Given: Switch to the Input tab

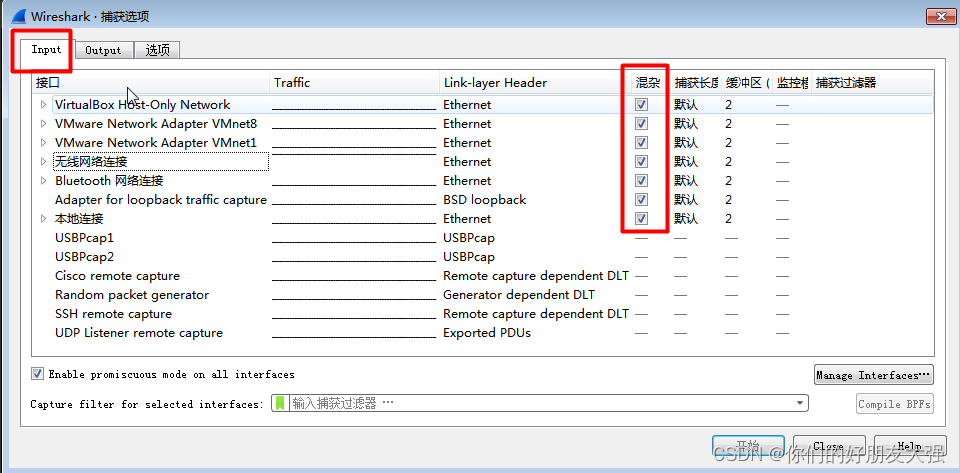Looking at the screenshot, I should 47,50.
